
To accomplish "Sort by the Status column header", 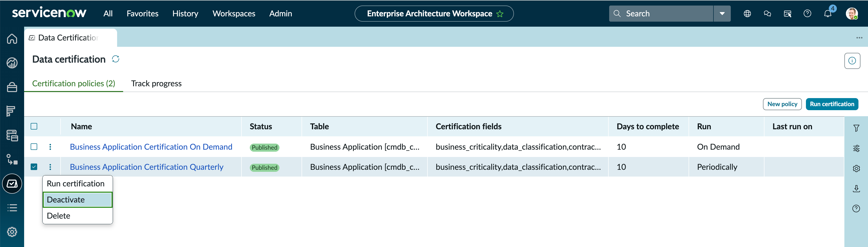I will 261,126.
